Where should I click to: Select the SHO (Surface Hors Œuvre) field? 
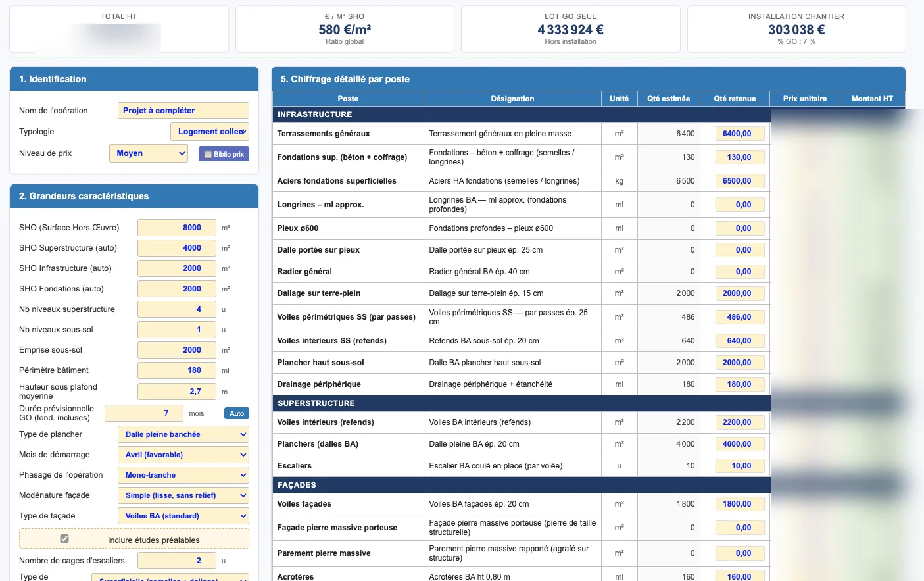click(x=177, y=228)
